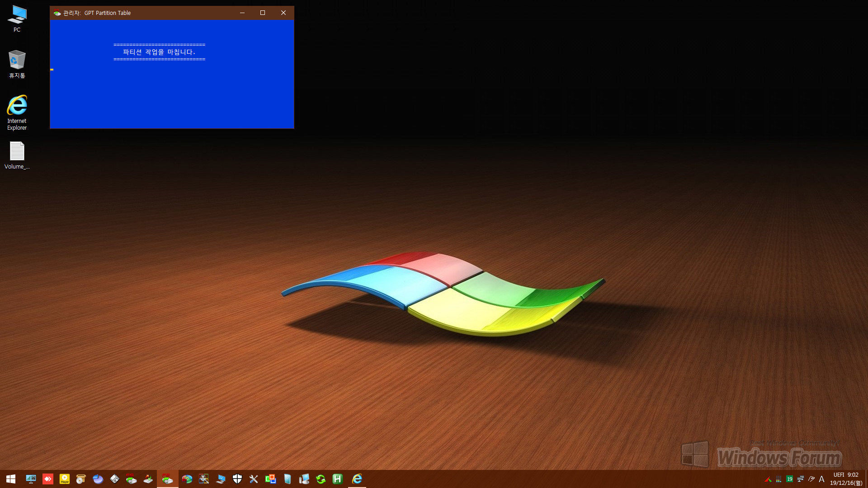868x488 pixels.
Task: Click the pen input tray icon
Action: tap(811, 479)
